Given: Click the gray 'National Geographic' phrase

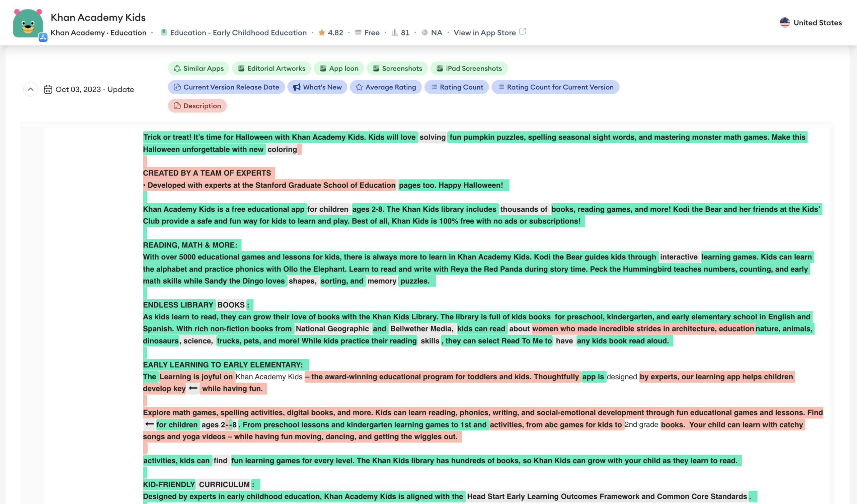Looking at the screenshot, I should pos(332,329).
